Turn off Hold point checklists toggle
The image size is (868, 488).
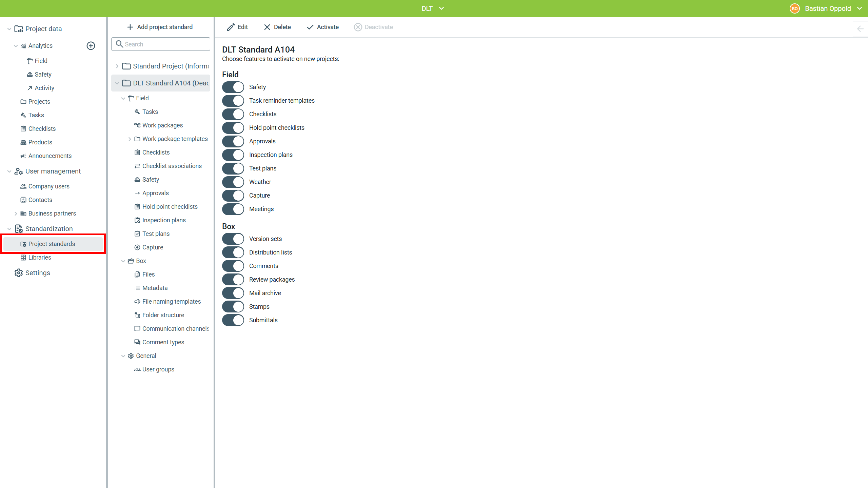pos(233,128)
